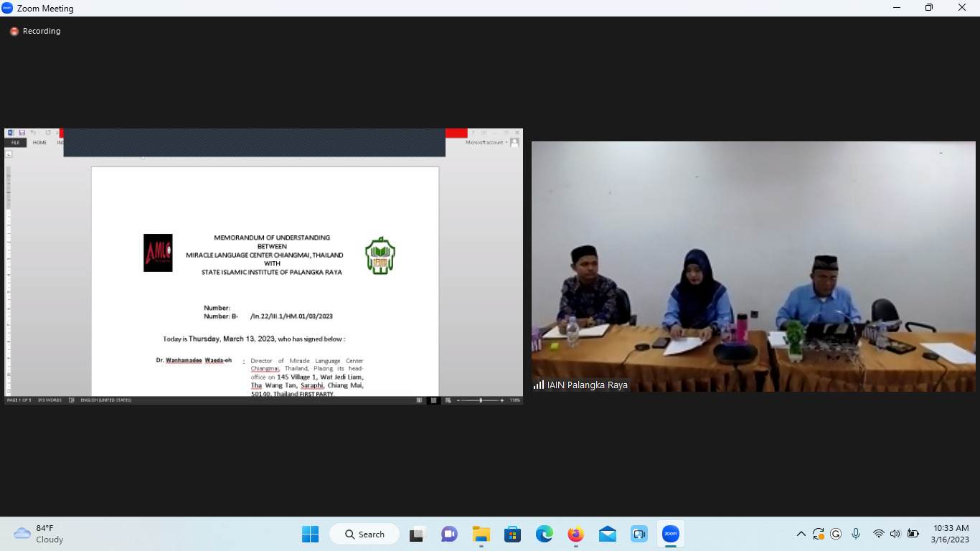
Task: Click the Save icon in Word's quick access toolbar
Action: [x=22, y=133]
